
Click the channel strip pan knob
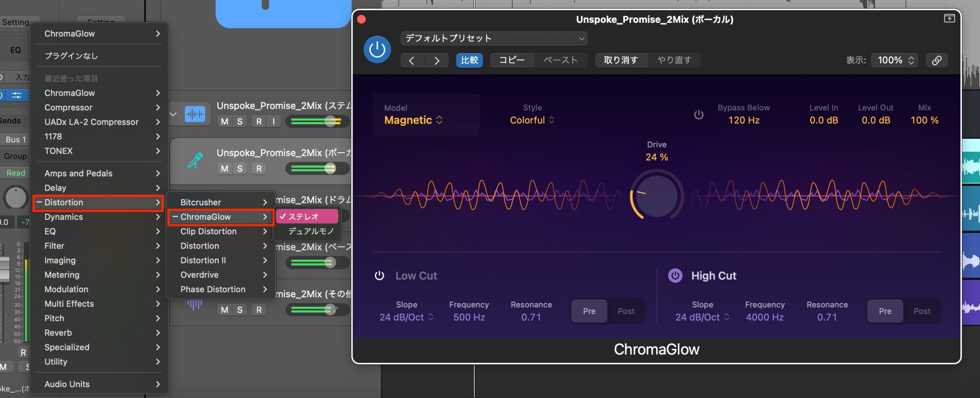(x=15, y=198)
